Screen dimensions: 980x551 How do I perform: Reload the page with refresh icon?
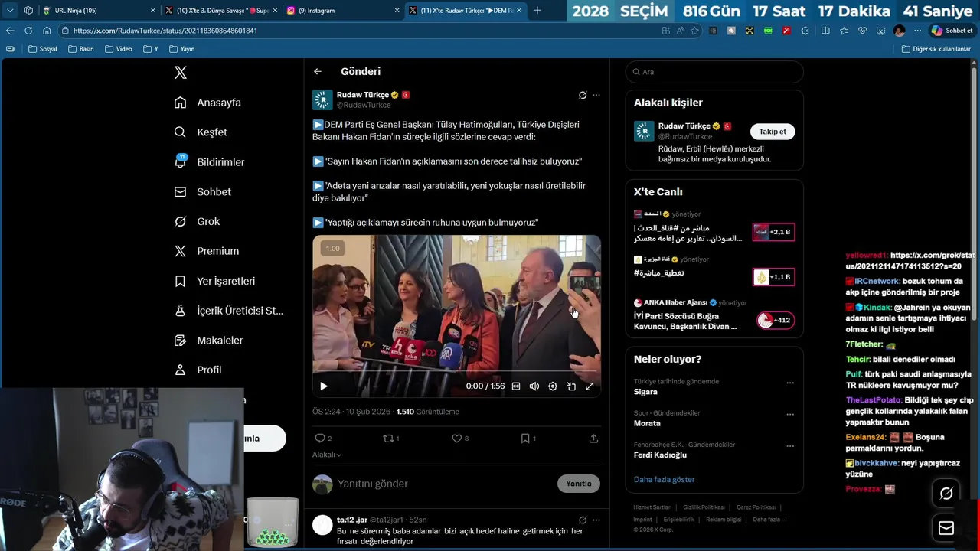point(28,31)
